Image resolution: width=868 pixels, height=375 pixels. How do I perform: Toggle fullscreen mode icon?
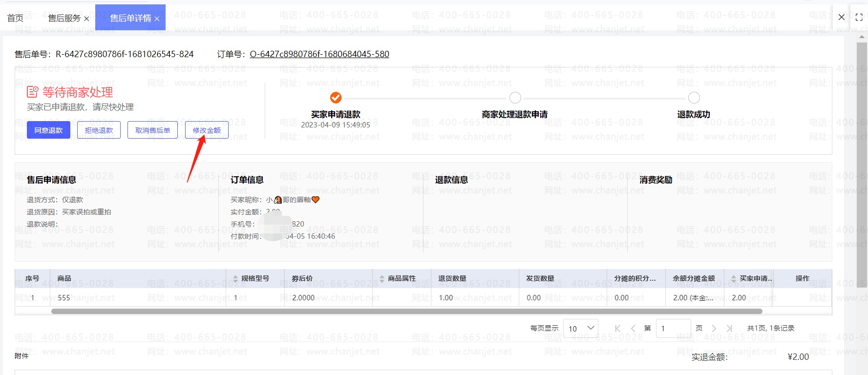coord(859,17)
